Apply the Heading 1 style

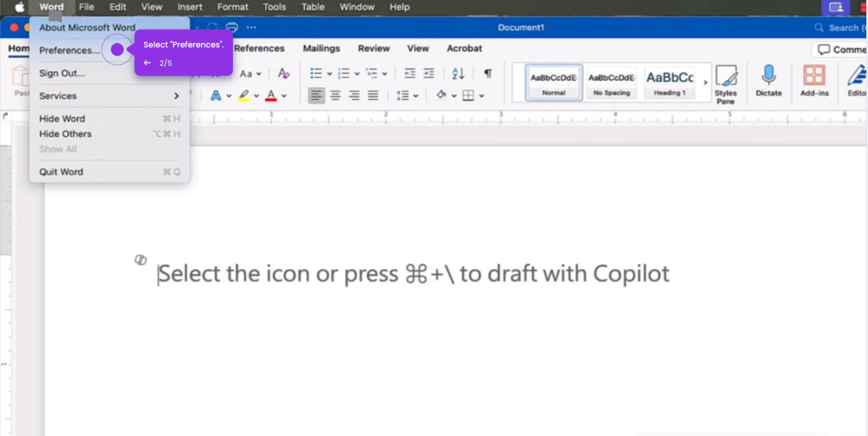[670, 83]
